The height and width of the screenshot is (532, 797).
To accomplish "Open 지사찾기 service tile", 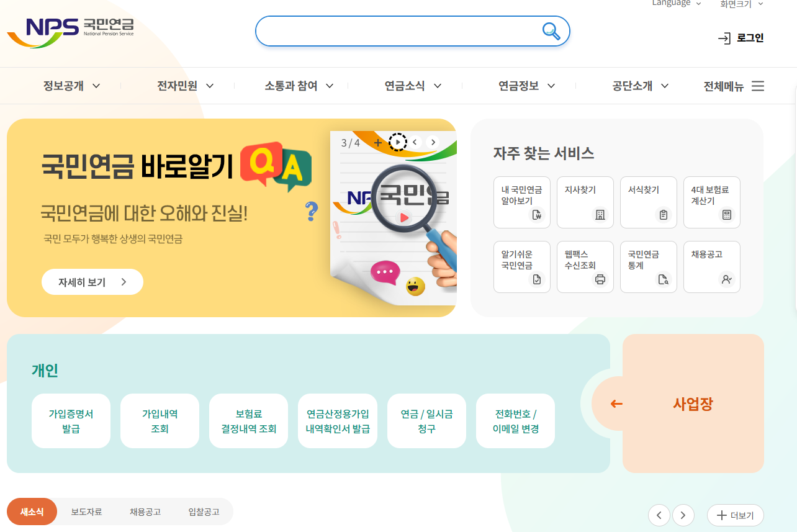I will (x=585, y=202).
